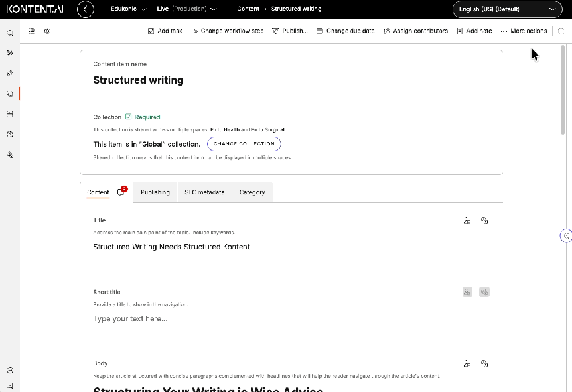572x392 pixels.
Task: Click the Kontent.ai logo
Action: (x=35, y=9)
